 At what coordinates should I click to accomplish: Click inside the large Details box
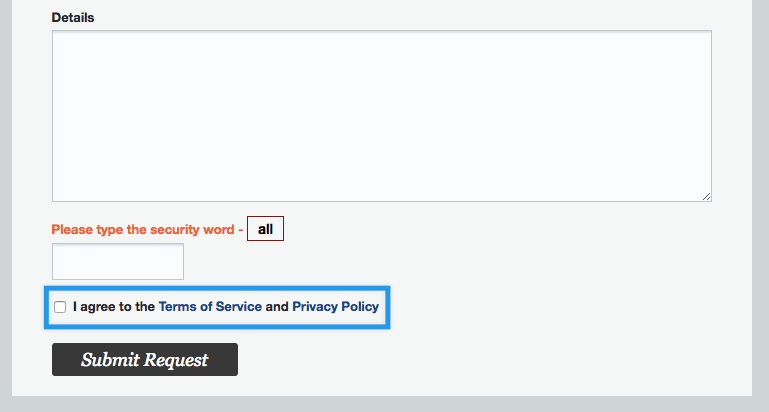[382, 116]
